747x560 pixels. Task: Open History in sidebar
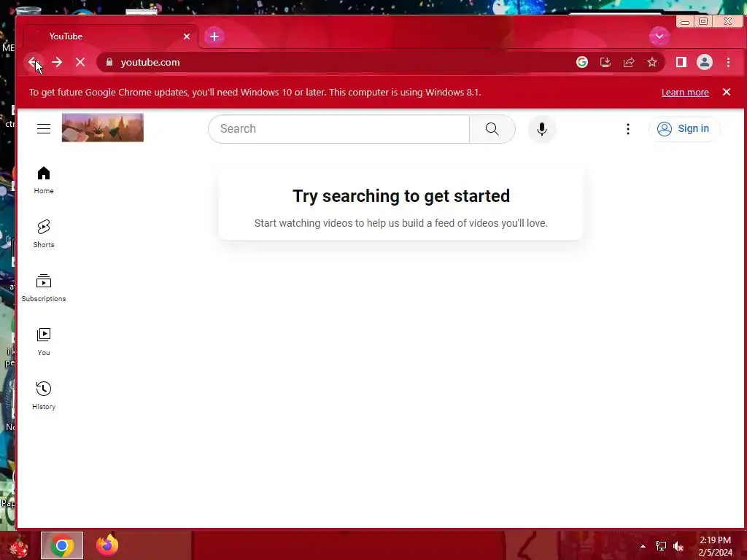(44, 396)
